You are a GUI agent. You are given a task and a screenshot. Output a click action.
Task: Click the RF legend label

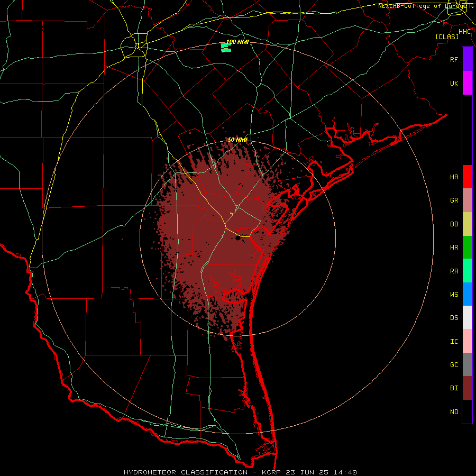point(454,59)
